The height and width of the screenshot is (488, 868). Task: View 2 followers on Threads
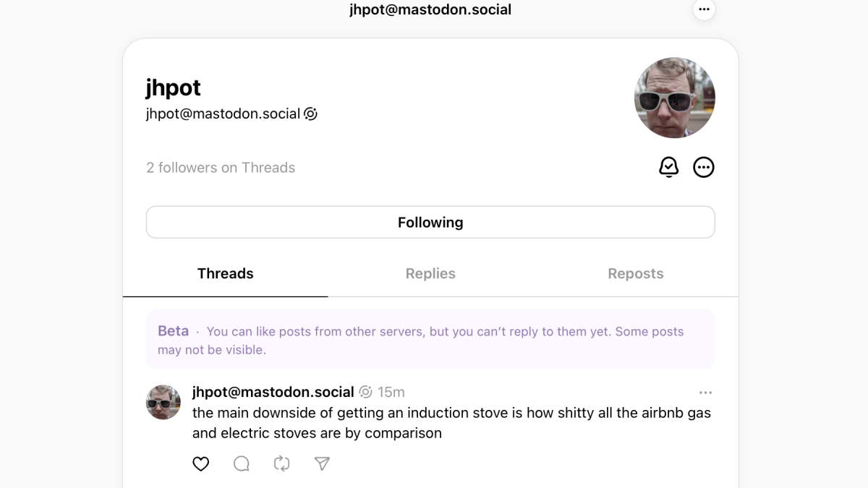click(221, 168)
